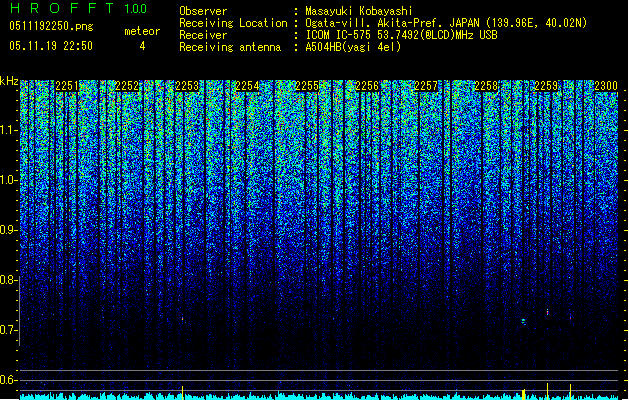Click the cyan meteor echo before 2259
Screen dimensions: 629x400
pos(523,321)
